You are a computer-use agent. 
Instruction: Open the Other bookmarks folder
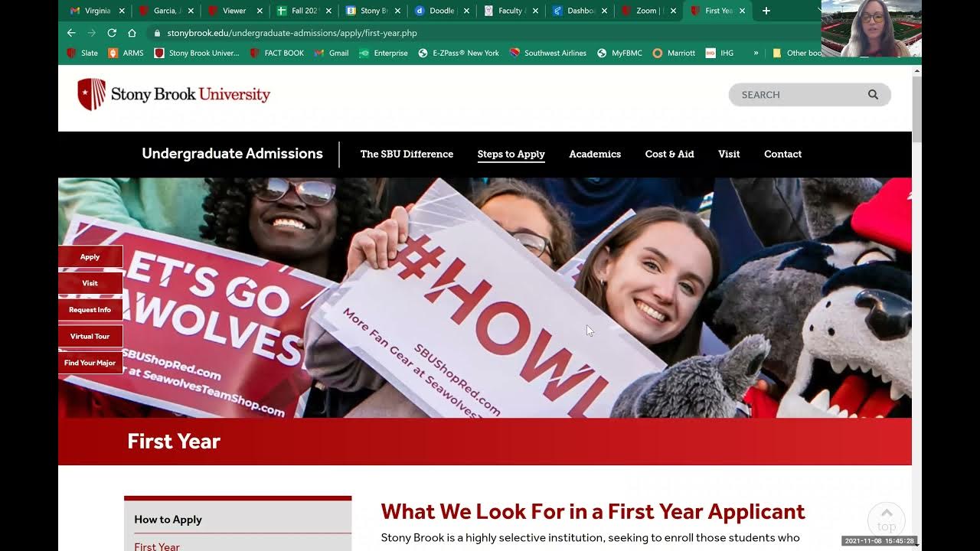797,53
